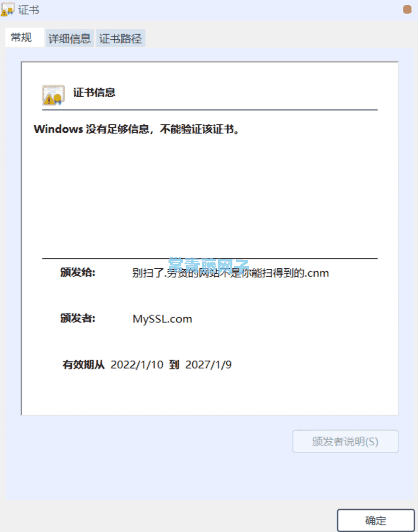Click the 证书 window title text
The image size is (418, 532).
pos(28,10)
